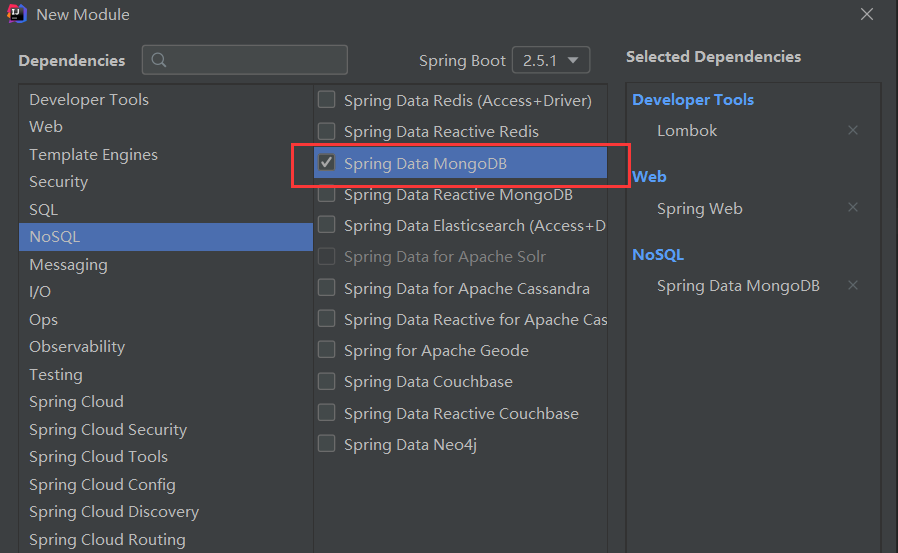Viewport: 898px width, 553px height.
Task: Select the NoSQL category
Action: (x=166, y=237)
